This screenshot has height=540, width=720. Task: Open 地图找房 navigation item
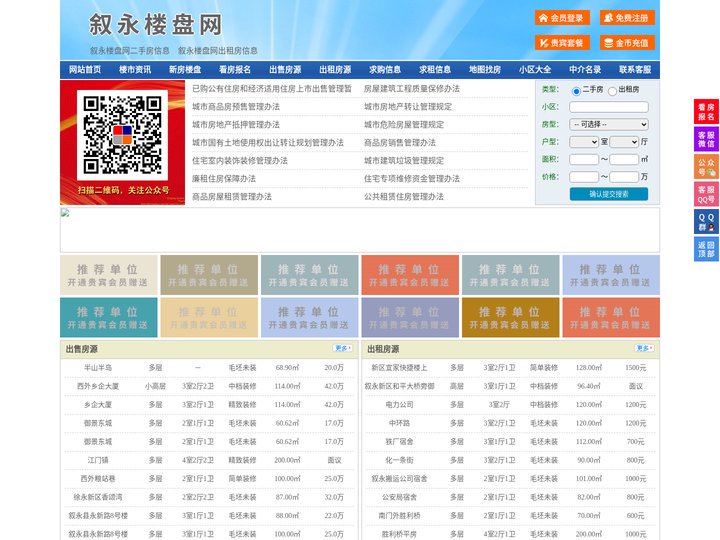[485, 70]
